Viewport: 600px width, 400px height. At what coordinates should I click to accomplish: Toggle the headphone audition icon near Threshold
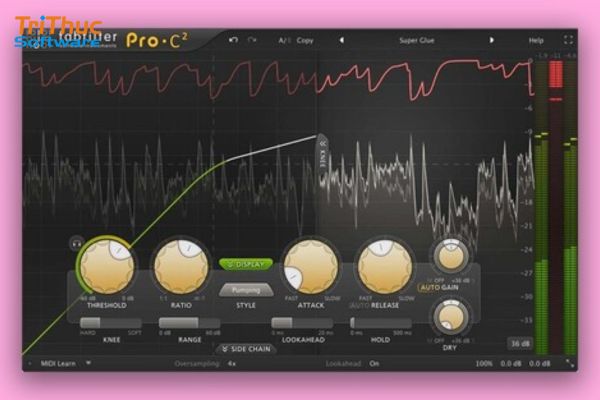(77, 243)
